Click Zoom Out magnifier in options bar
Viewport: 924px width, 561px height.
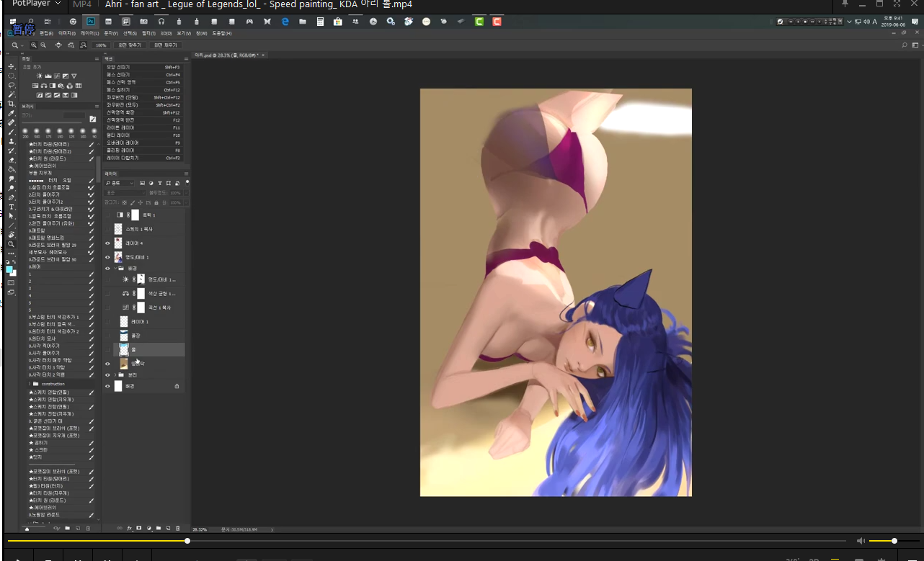pos(43,45)
